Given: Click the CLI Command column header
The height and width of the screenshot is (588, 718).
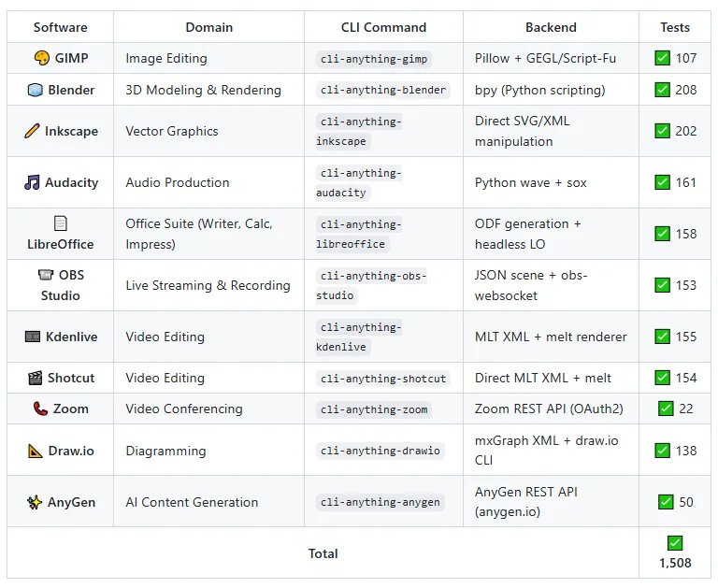Looking at the screenshot, I should [383, 27].
